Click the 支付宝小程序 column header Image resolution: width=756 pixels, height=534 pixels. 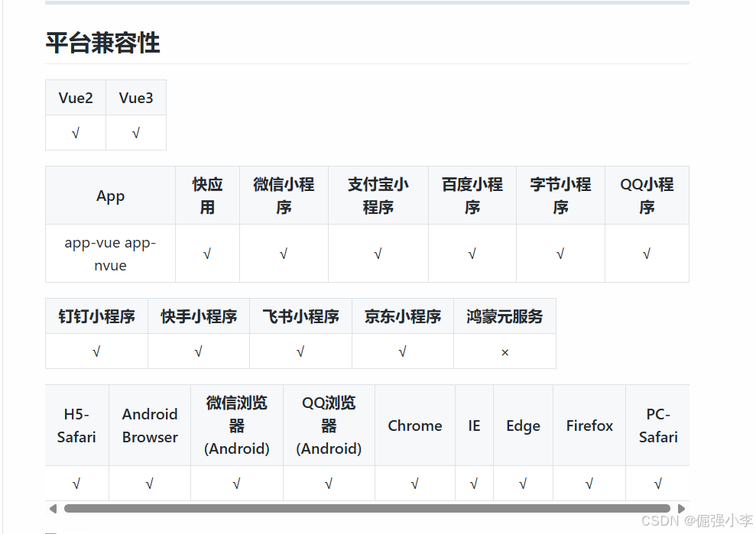[378, 195]
